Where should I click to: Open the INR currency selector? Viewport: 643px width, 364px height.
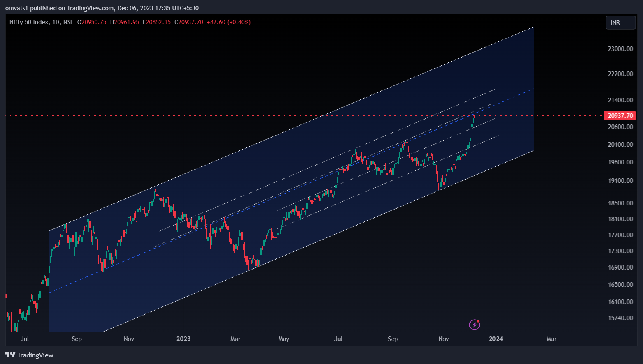click(x=620, y=23)
